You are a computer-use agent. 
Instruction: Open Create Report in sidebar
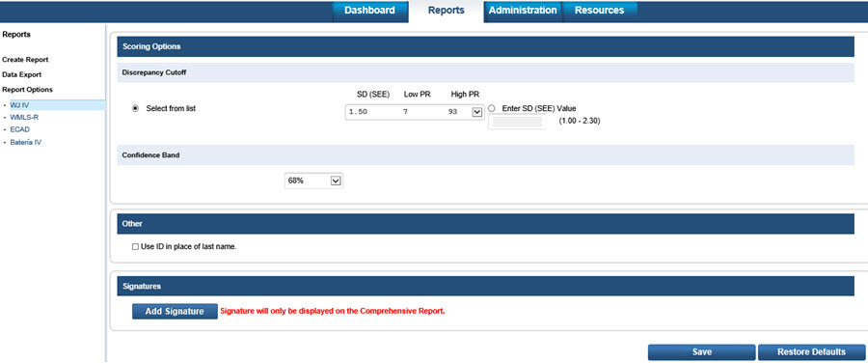pyautogui.click(x=25, y=59)
